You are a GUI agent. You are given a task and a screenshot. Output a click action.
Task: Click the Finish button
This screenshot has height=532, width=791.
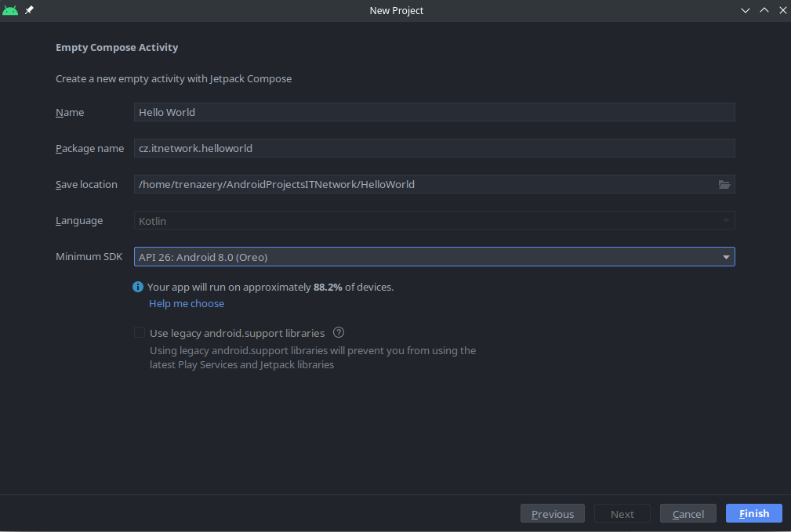[753, 513]
